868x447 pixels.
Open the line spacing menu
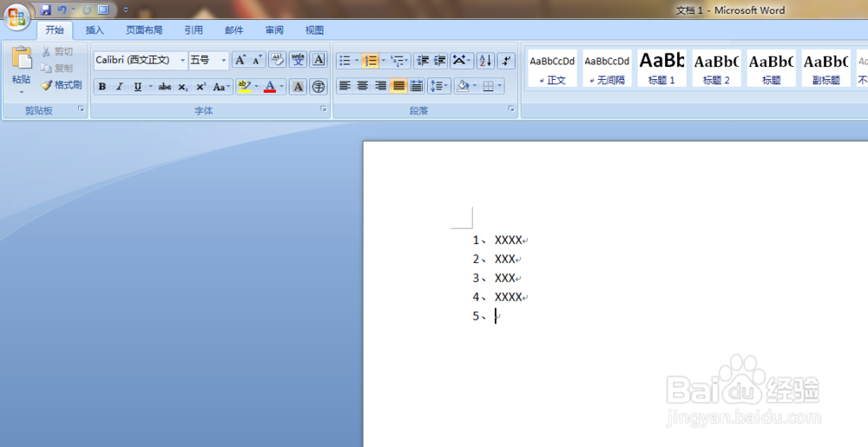pyautogui.click(x=439, y=86)
